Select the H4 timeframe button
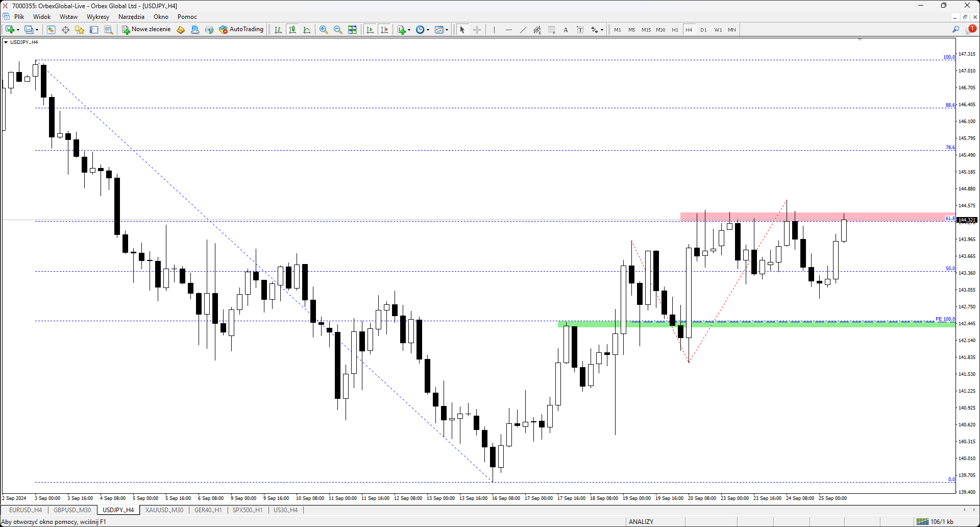The width and height of the screenshot is (980, 527). click(x=689, y=30)
